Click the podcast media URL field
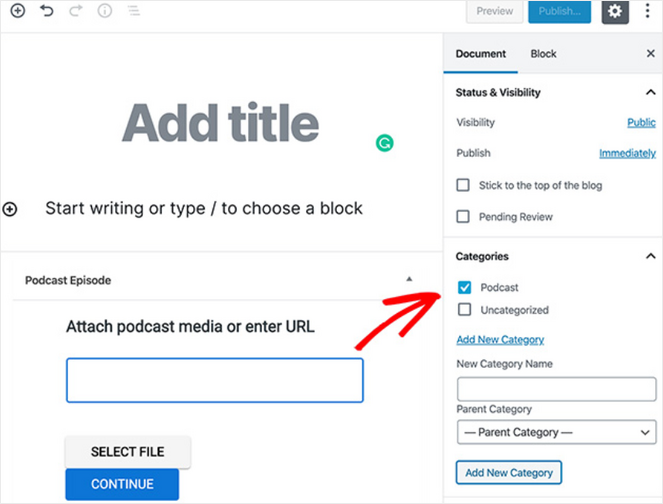Image resolution: width=663 pixels, height=504 pixels. [x=215, y=380]
